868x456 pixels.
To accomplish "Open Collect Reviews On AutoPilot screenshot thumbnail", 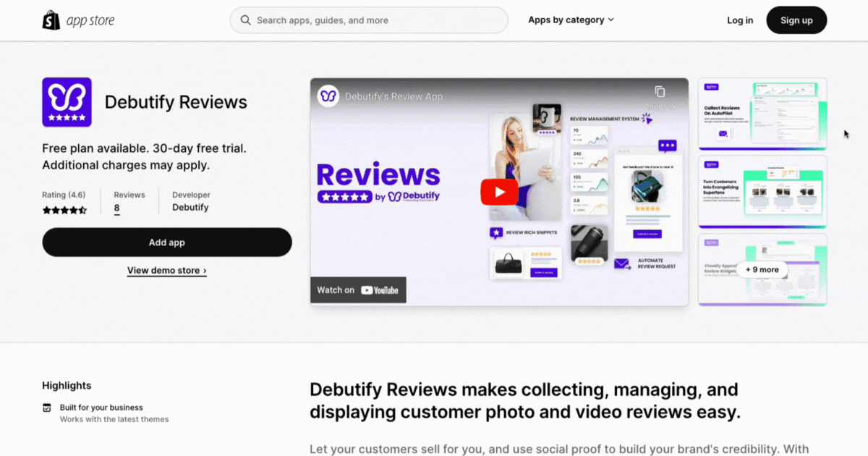I will (x=762, y=114).
